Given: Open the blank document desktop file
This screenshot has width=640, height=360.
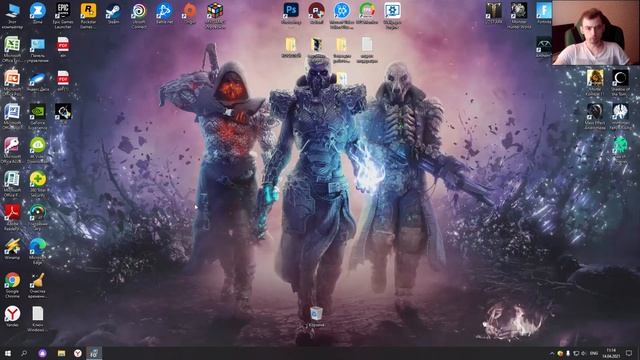Looking at the screenshot, I should point(367,44).
